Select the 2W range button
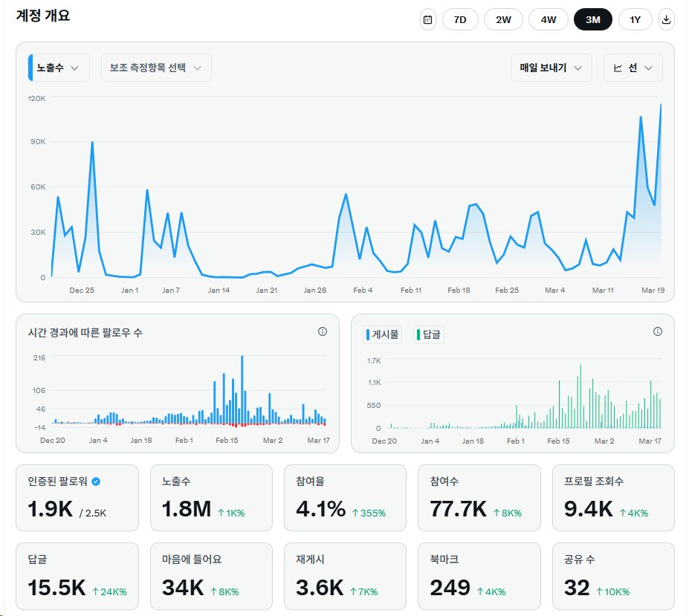The image size is (689, 616). (503, 19)
